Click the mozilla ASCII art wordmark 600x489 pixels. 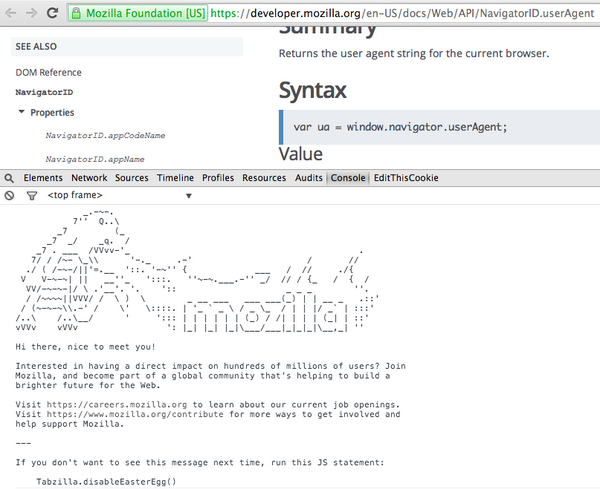point(266,312)
